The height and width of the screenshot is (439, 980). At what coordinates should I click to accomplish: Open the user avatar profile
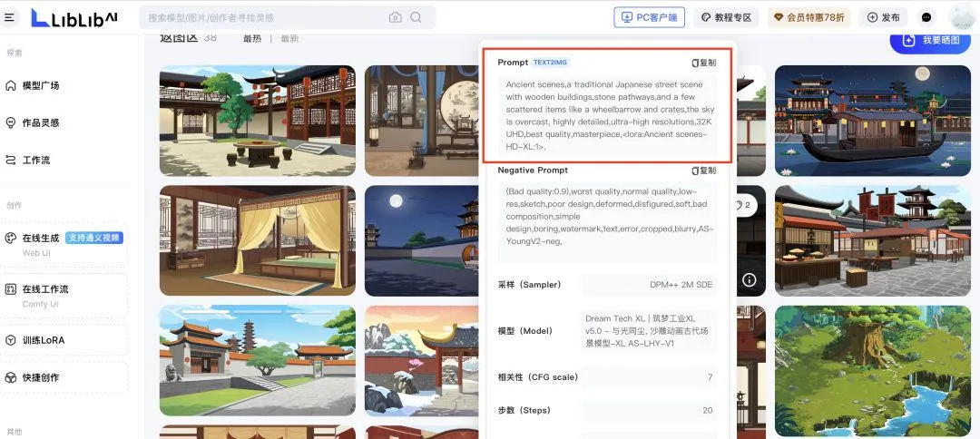click(x=961, y=17)
